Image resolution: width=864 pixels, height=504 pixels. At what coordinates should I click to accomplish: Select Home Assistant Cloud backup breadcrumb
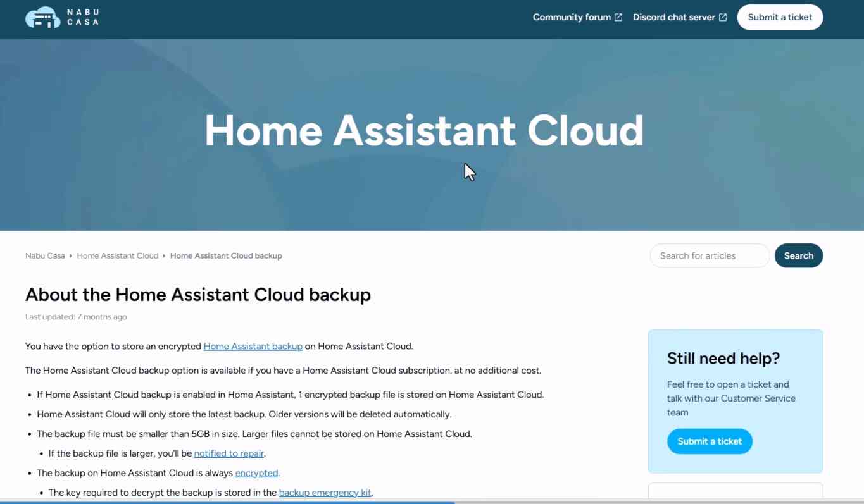(x=226, y=256)
